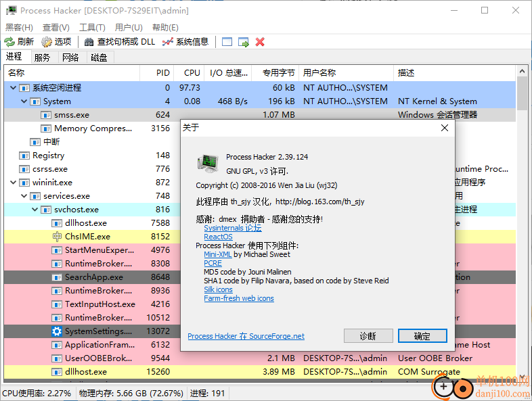The image size is (532, 401).
Task: Open the Farm-fresh web icons link
Action: [x=239, y=298]
